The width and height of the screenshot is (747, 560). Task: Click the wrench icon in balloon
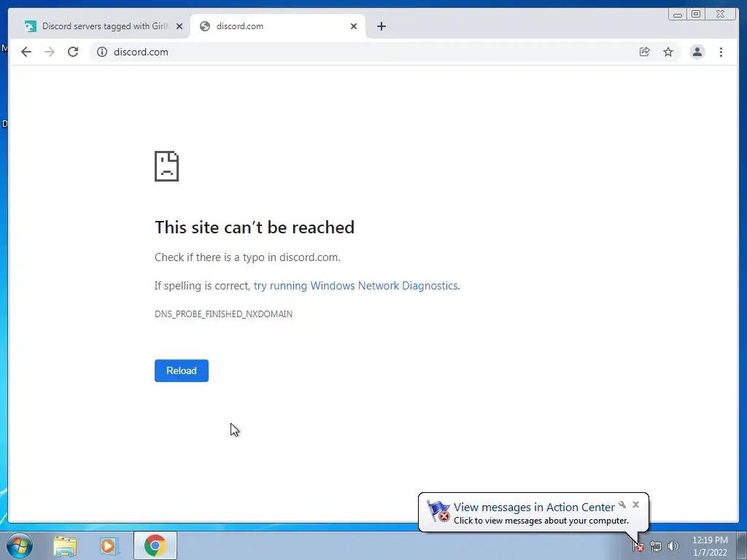click(x=622, y=505)
